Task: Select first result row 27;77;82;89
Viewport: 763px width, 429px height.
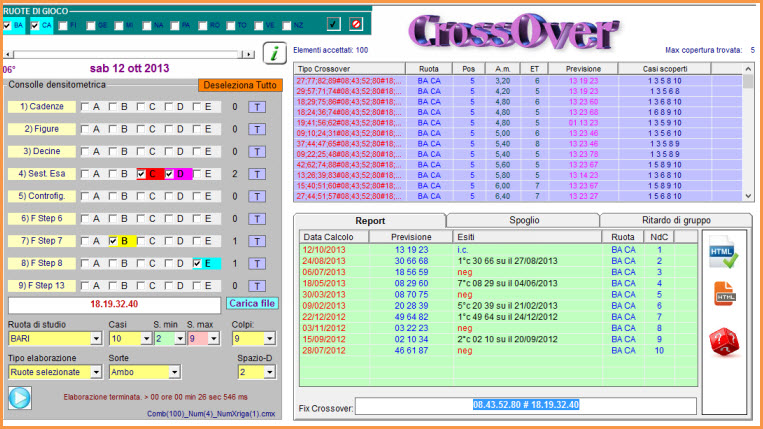Action: 518,81
